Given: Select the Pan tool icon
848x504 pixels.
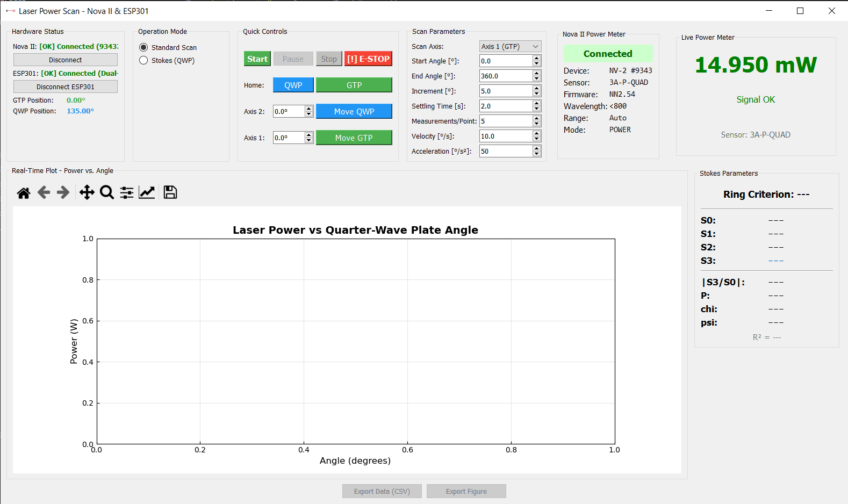Looking at the screenshot, I should pyautogui.click(x=87, y=192).
